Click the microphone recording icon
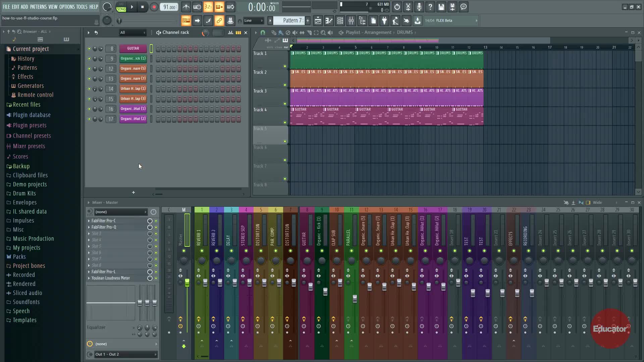The width and height of the screenshot is (644, 362). pyautogui.click(x=419, y=7)
